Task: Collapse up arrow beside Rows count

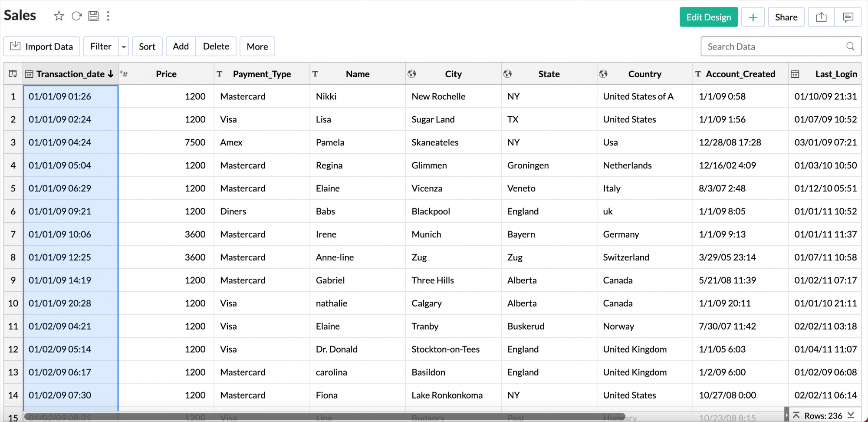Action: [796, 415]
